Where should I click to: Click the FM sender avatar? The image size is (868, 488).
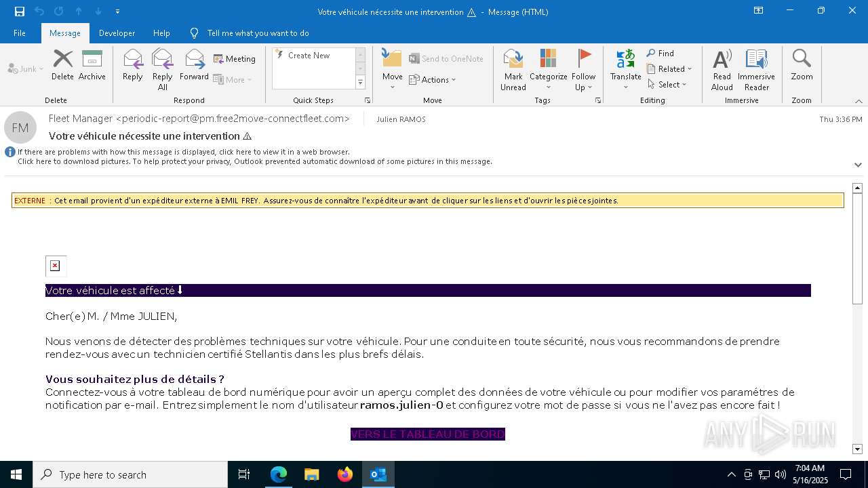(20, 127)
